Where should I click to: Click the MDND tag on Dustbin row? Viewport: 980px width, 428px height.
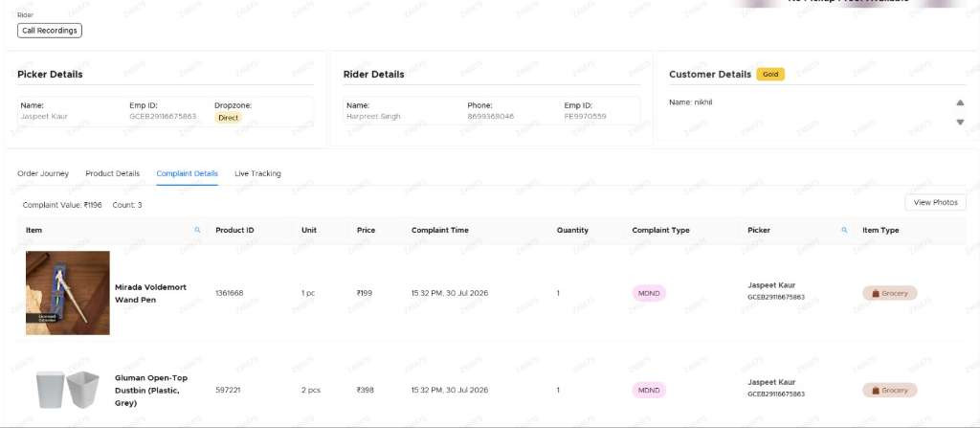649,391
